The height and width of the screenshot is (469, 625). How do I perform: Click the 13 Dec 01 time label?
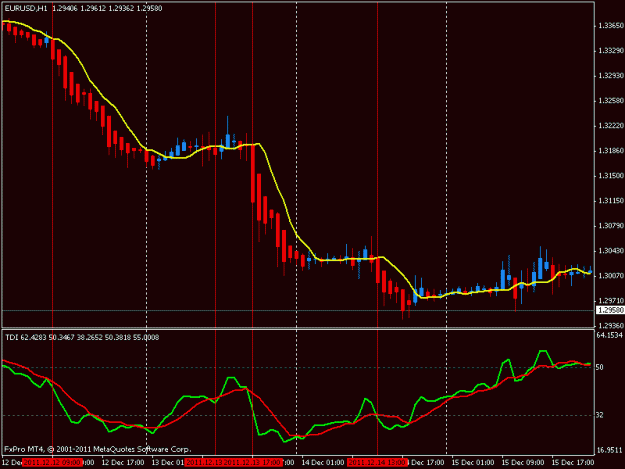coord(167,463)
